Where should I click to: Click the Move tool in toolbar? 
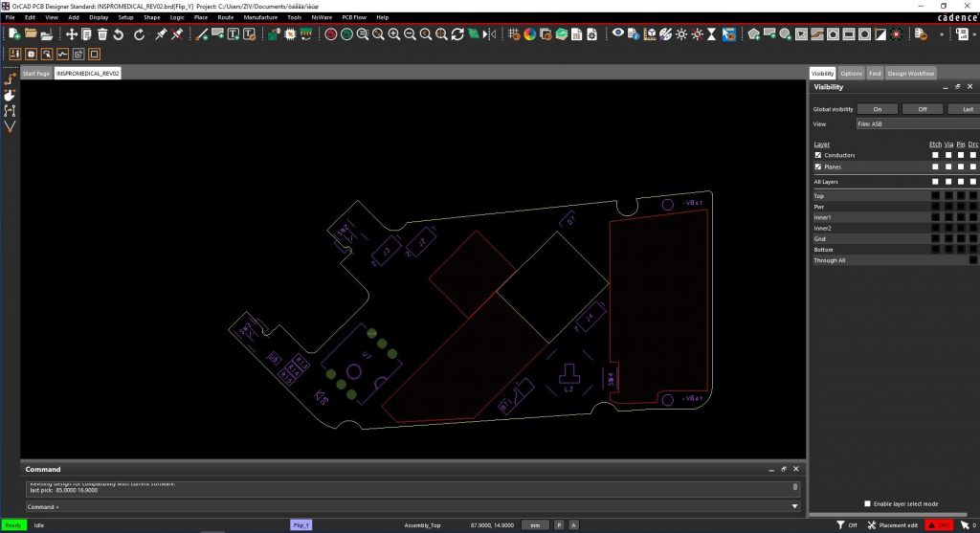point(72,34)
